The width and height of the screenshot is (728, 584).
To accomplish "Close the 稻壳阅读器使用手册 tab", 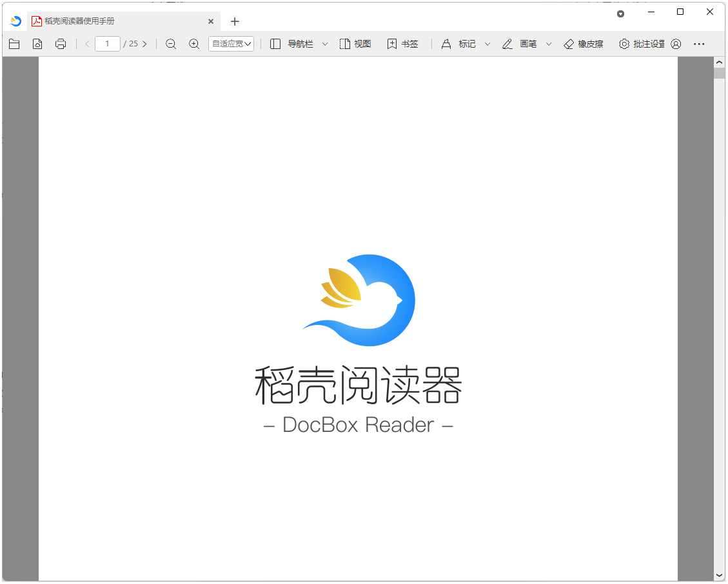I will coord(211,21).
